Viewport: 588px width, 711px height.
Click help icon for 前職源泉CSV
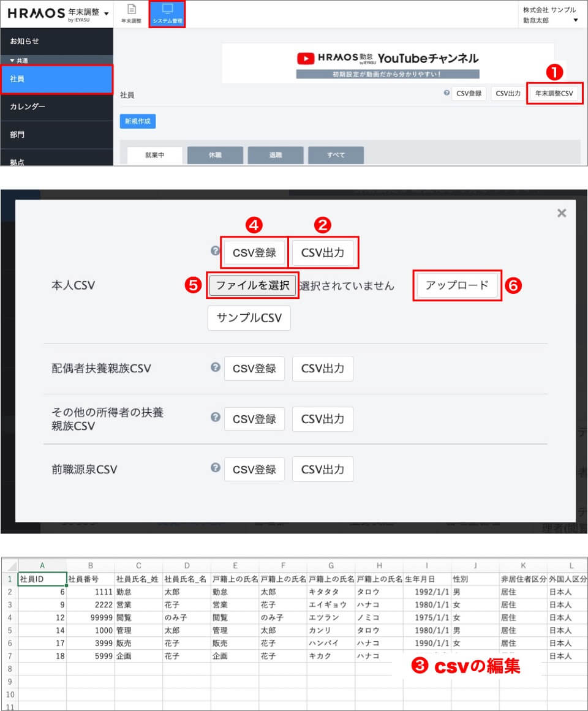click(x=215, y=468)
